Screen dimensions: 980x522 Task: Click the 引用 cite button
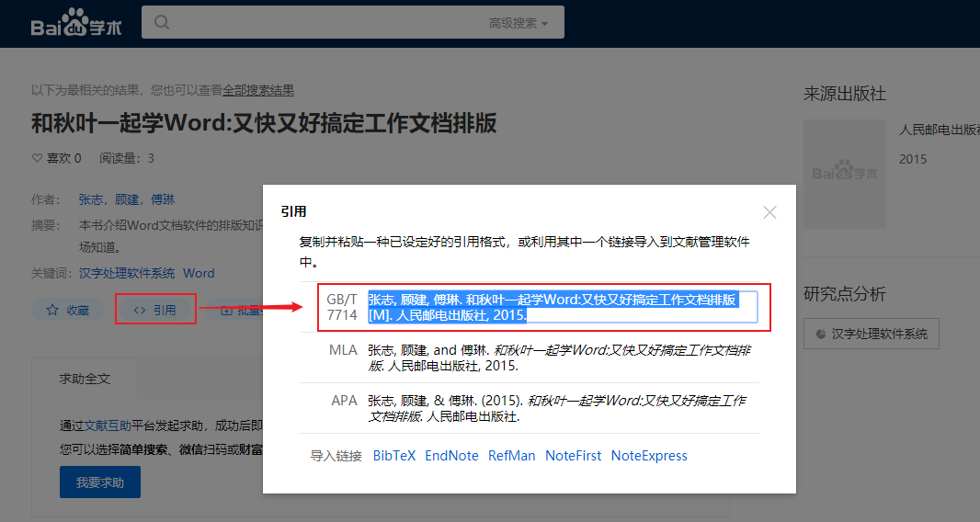155,310
